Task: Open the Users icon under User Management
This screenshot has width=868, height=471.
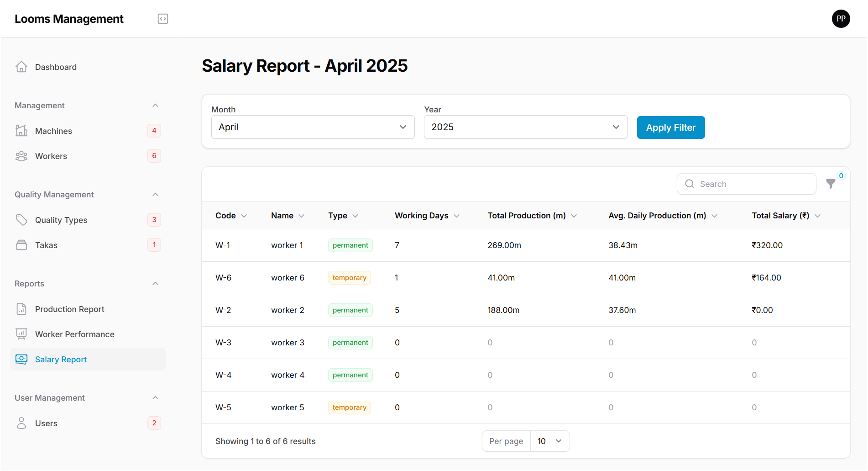Action: tap(21, 423)
